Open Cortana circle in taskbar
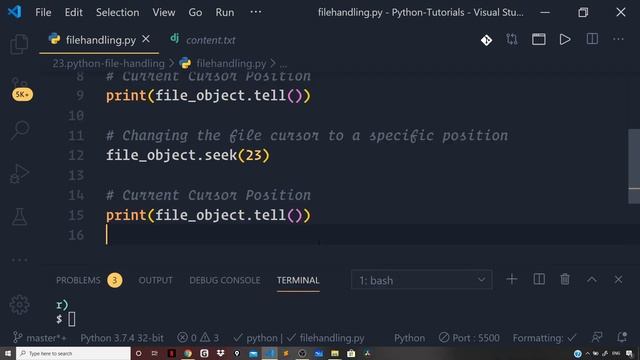The width and height of the screenshot is (640, 360). point(138,353)
